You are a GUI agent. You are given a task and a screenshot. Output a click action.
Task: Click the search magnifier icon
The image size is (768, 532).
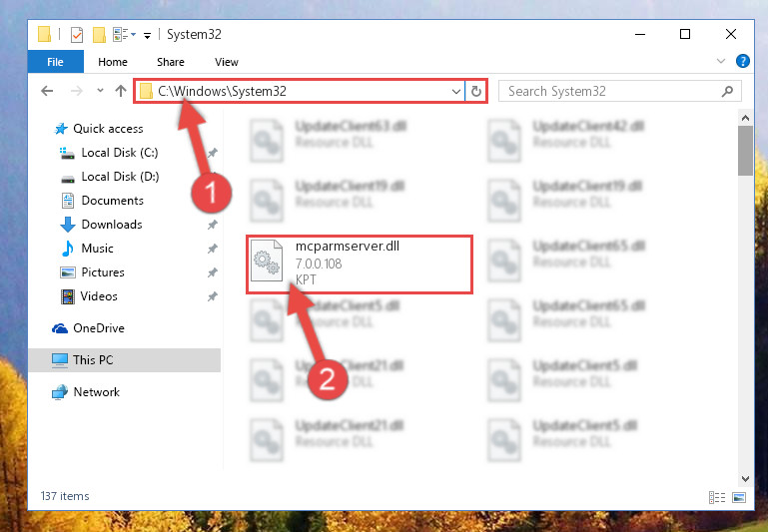727,91
